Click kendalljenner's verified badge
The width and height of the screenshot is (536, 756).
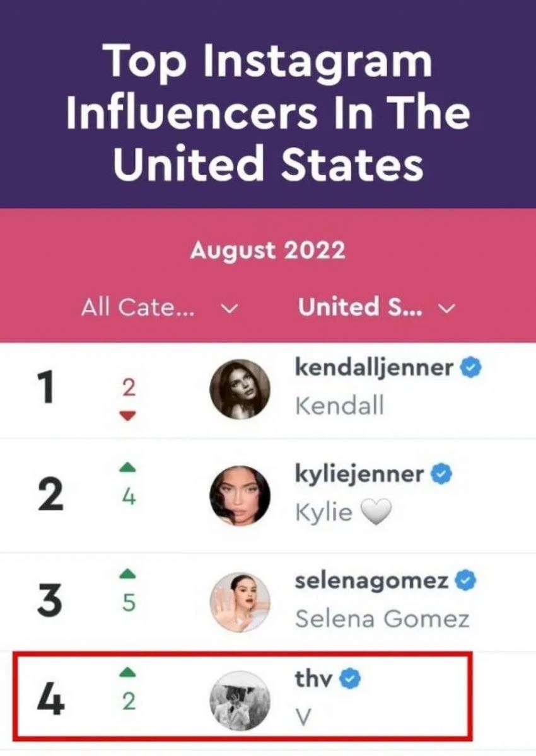click(471, 368)
